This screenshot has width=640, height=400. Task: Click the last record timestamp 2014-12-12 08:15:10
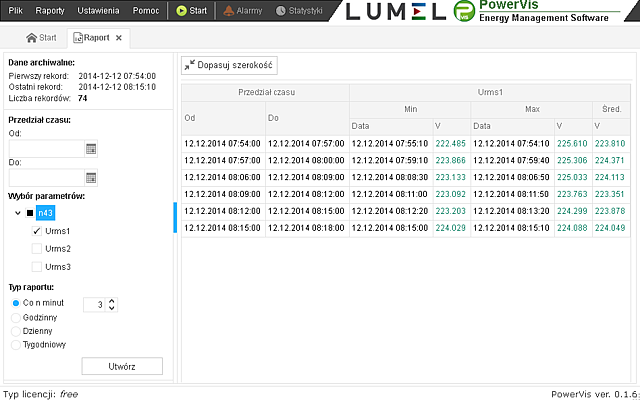pos(117,87)
